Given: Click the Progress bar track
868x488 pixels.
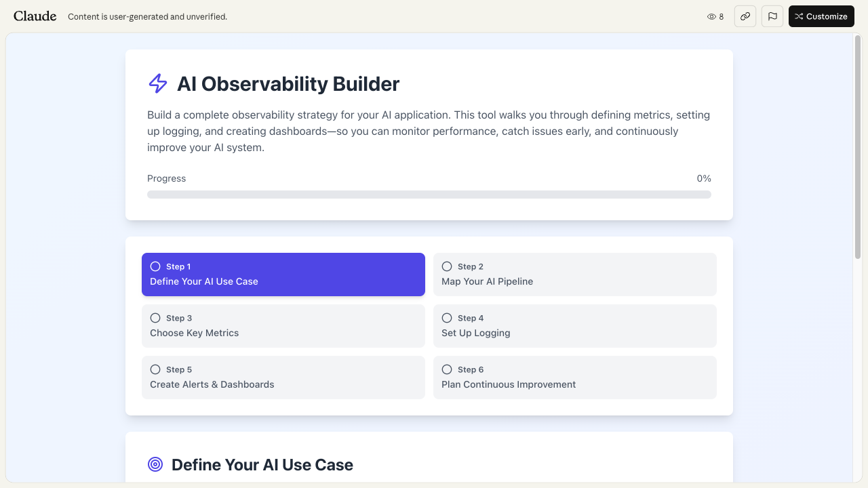Looking at the screenshot, I should tap(429, 195).
